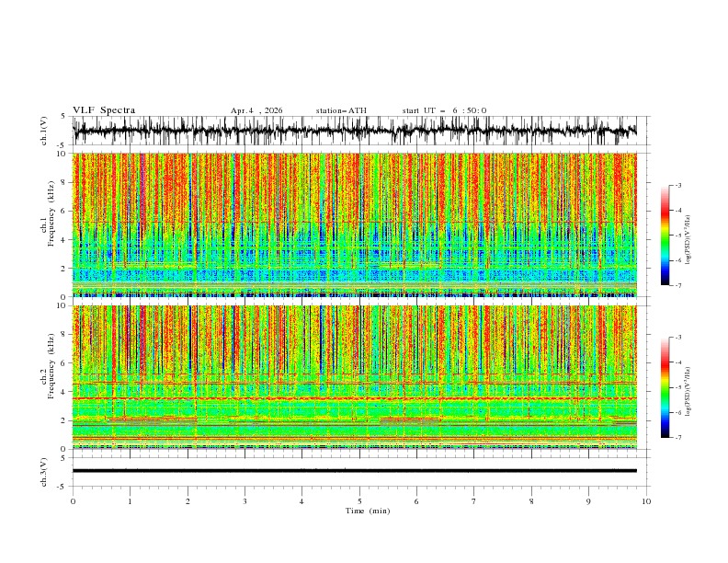
Task: Click time axis tick label "4"
Action: (301, 501)
